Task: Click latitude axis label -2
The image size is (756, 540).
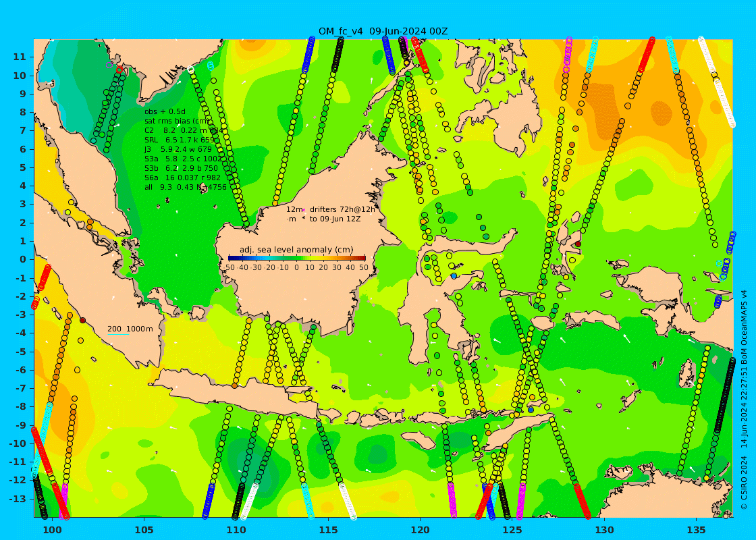Action: [20, 296]
